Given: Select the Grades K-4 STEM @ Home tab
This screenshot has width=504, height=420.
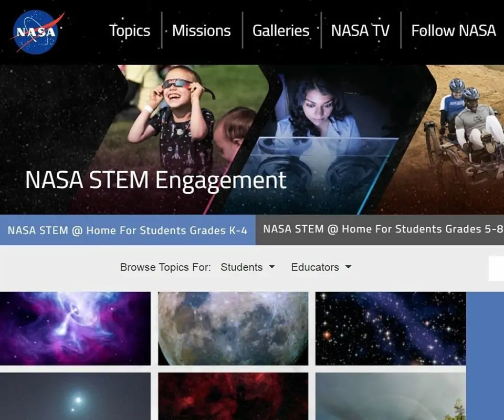Looking at the screenshot, I should click(x=128, y=230).
